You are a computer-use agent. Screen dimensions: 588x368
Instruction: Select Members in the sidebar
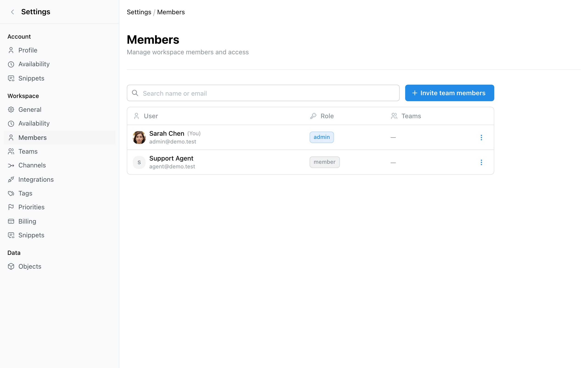coord(59,138)
